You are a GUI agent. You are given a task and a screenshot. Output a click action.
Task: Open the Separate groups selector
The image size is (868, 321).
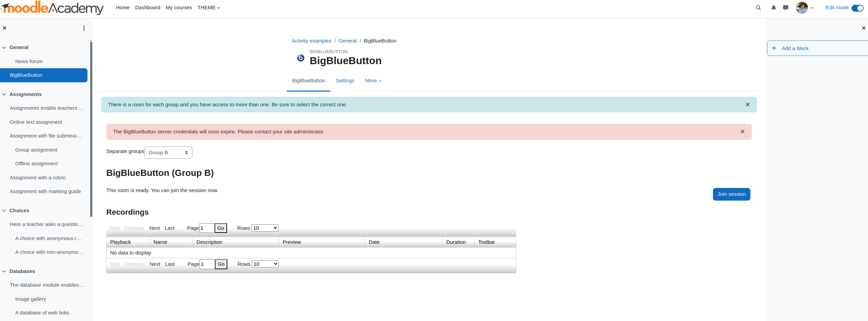click(168, 153)
